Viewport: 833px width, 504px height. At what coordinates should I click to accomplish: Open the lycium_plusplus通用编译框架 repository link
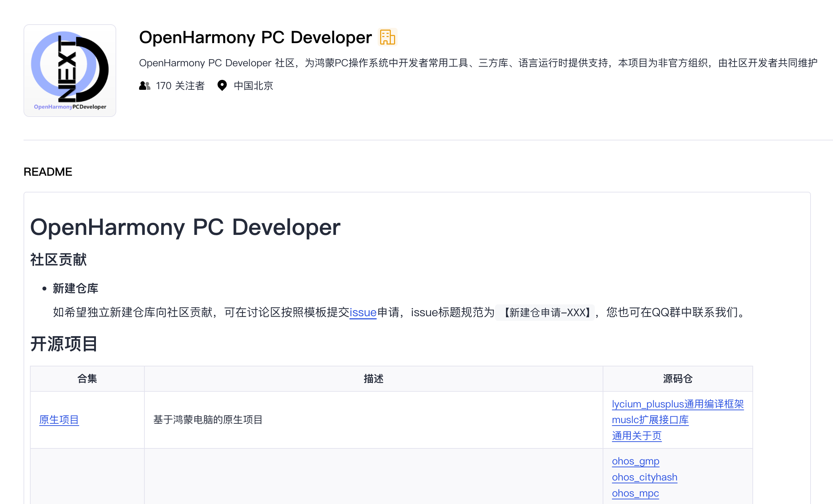coord(678,404)
